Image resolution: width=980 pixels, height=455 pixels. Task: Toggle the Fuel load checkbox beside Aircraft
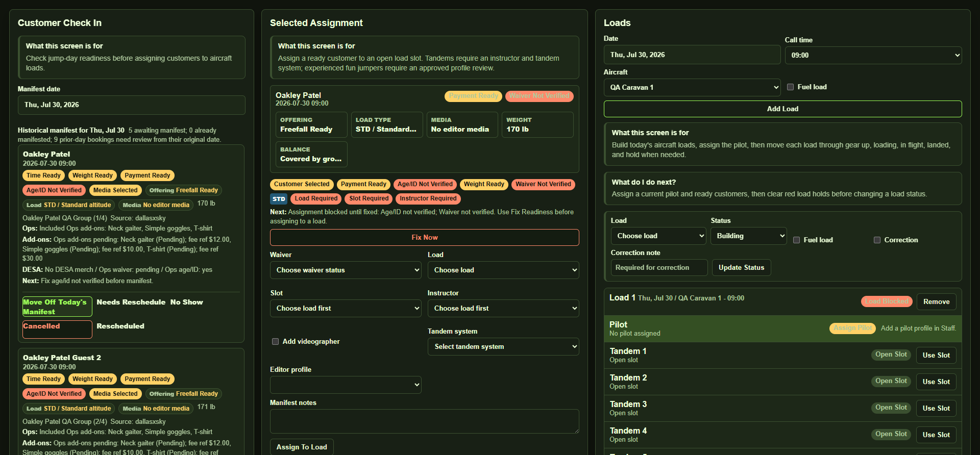pos(790,87)
